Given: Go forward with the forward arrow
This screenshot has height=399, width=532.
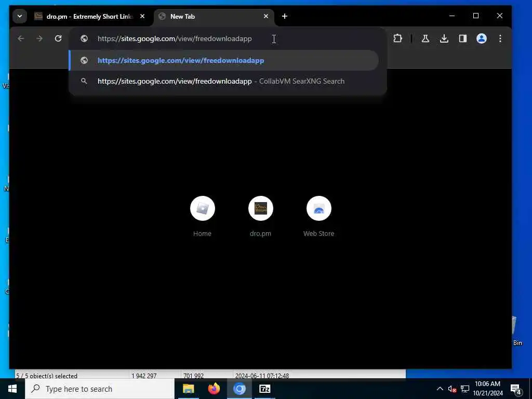Looking at the screenshot, I should click(39, 38).
